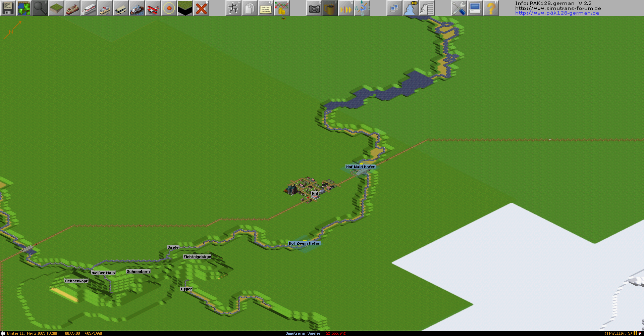Open settings with wrench and screwdriver icon

click(459, 8)
